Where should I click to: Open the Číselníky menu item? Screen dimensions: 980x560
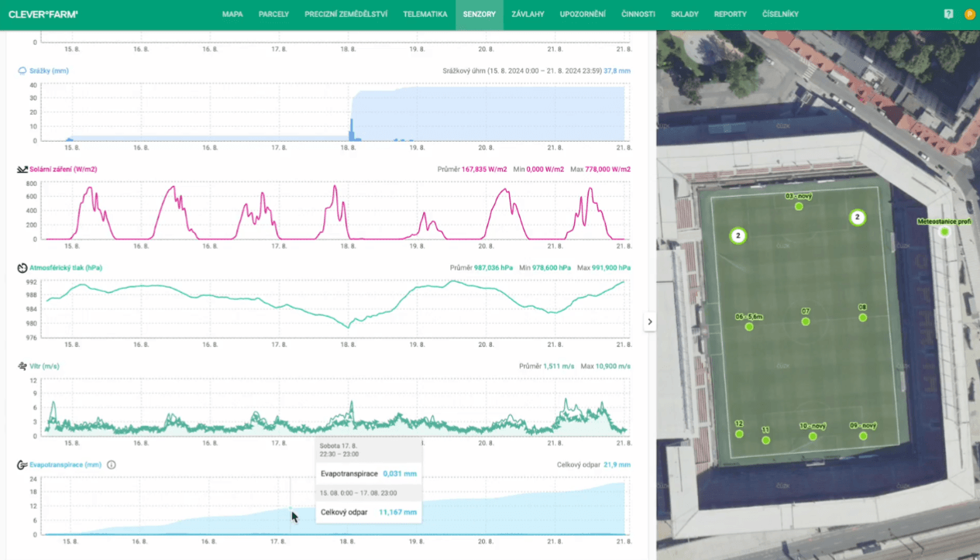pos(780,14)
